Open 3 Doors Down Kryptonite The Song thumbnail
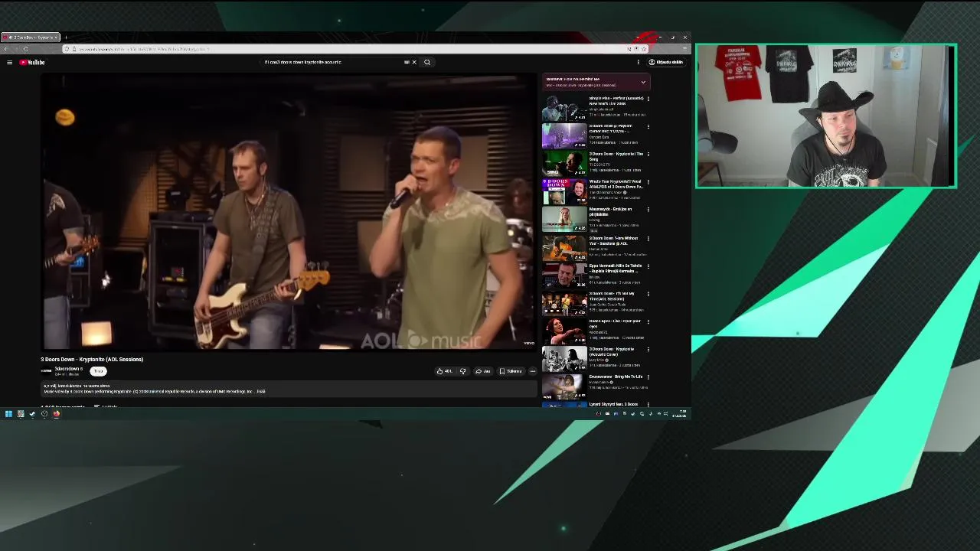980x551 pixels. click(x=564, y=163)
